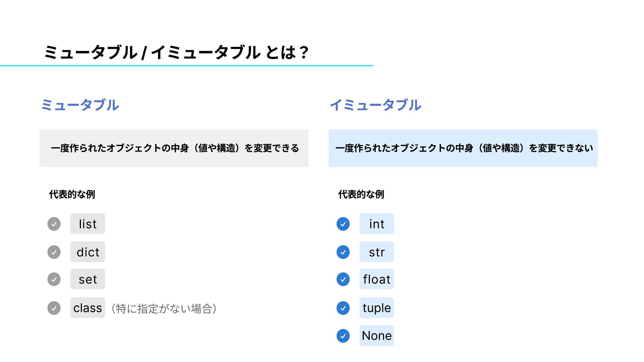Click the blue checkmark icon beside None

[x=343, y=336]
